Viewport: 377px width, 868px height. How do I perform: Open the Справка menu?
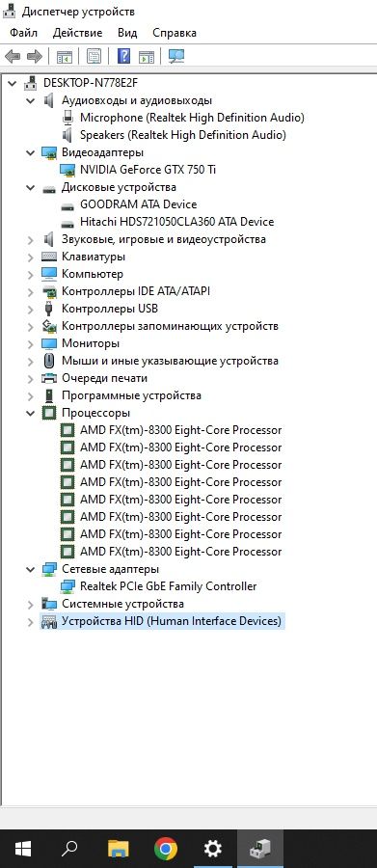coord(175,33)
